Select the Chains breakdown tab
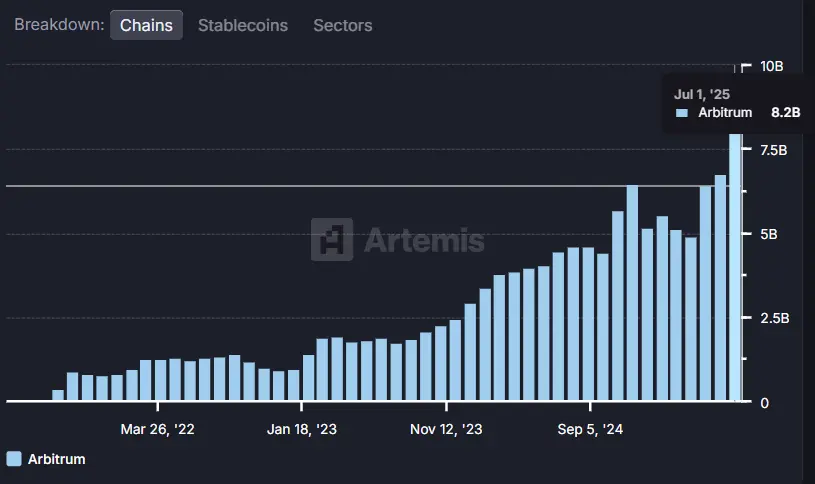The width and height of the screenshot is (815, 484). point(146,25)
